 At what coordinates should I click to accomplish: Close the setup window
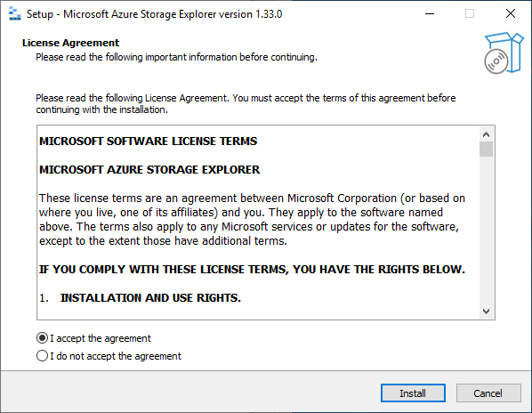(x=511, y=14)
